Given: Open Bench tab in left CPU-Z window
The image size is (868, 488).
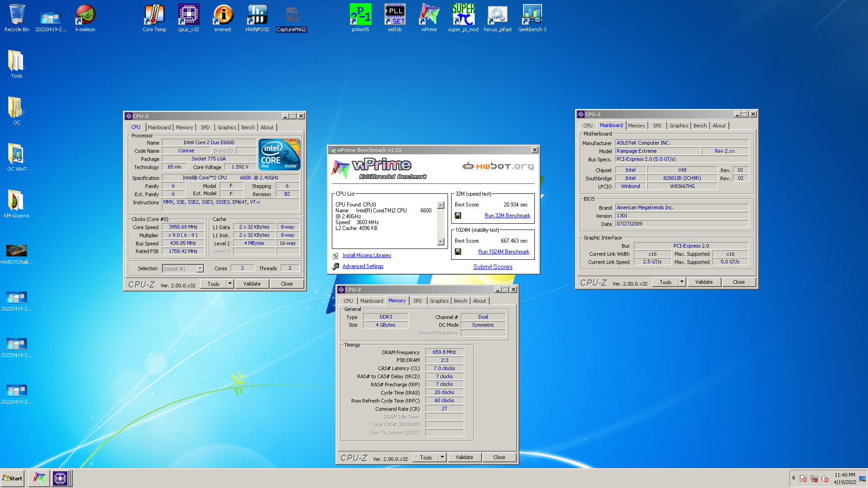Looking at the screenshot, I should click(248, 127).
